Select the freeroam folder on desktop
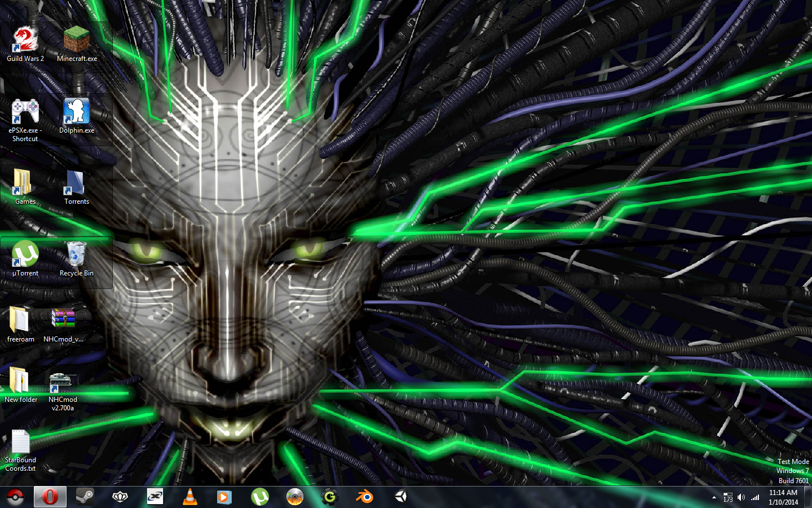 click(20, 321)
